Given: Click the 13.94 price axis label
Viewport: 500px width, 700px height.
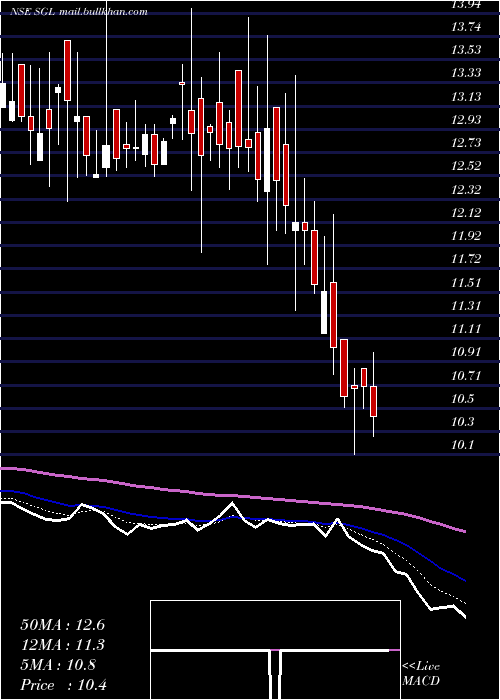Looking at the screenshot, I should click(466, 5).
